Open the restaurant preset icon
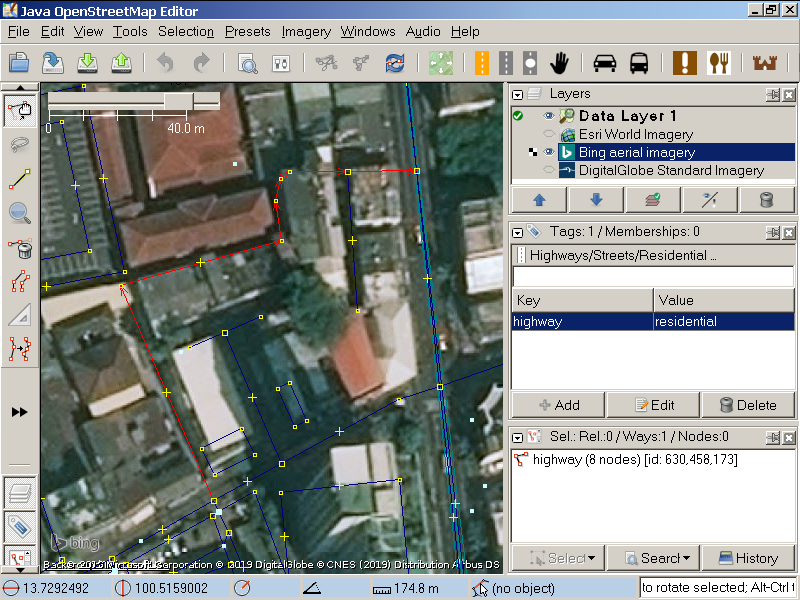 click(720, 63)
